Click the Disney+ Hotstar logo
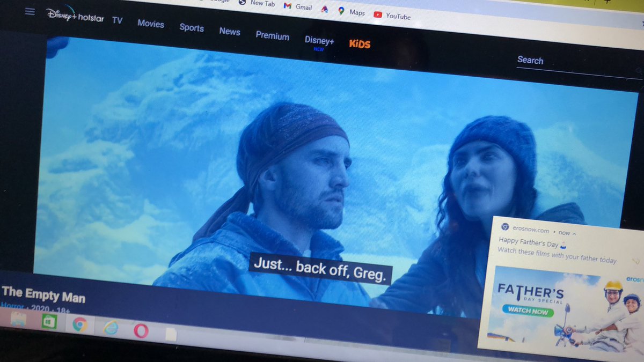This screenshot has width=644, height=362. point(75,16)
